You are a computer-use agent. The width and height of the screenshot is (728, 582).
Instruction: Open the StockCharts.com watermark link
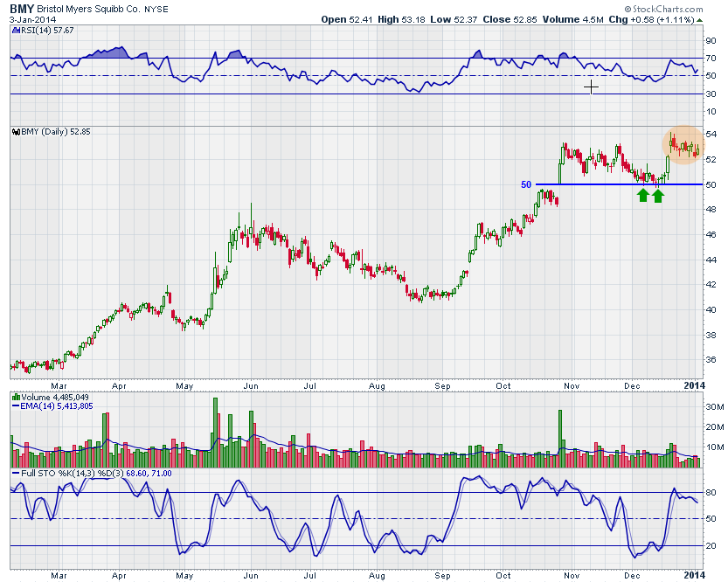(x=663, y=9)
